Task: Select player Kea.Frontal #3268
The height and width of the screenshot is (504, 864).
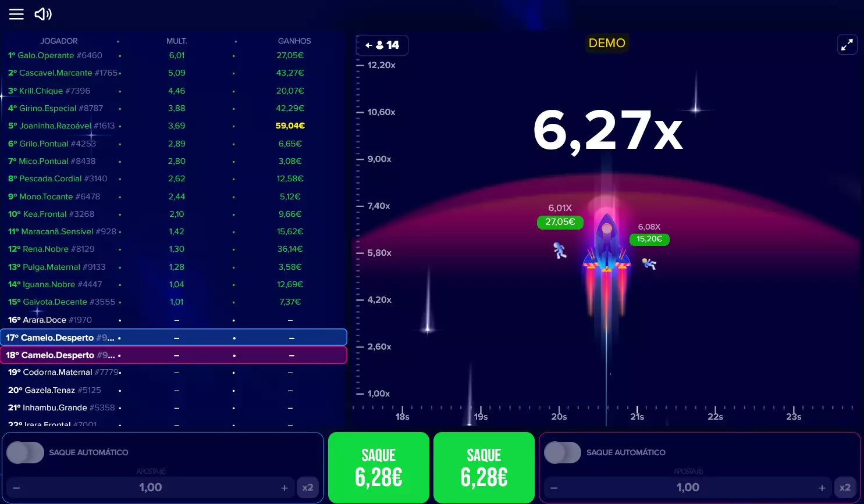Action: [x=51, y=214]
